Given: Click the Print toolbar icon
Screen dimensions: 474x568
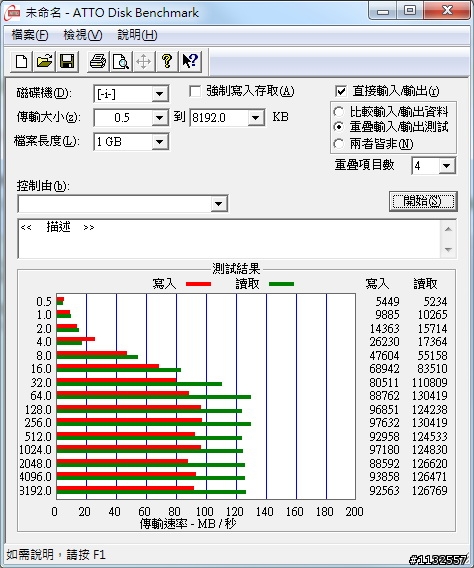Looking at the screenshot, I should point(98,61).
